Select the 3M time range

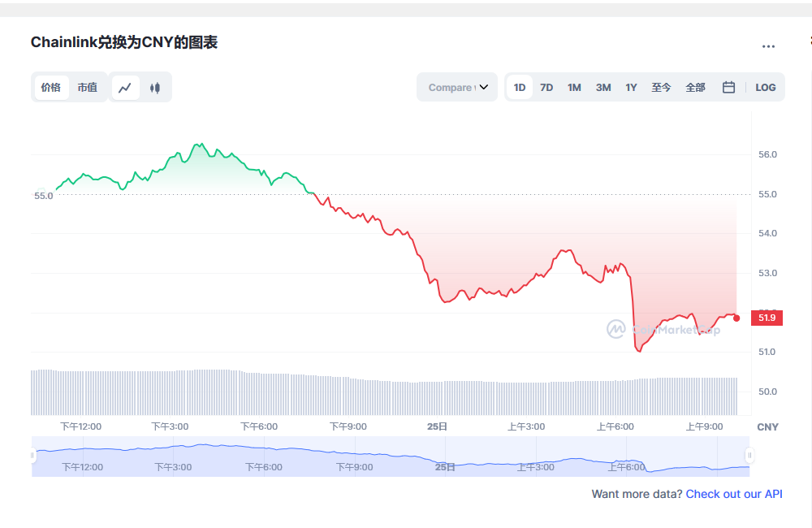[603, 88]
